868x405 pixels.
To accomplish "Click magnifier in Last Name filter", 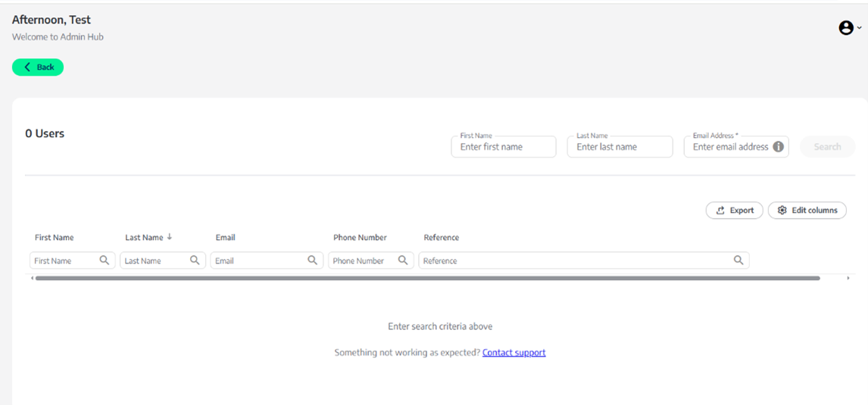I will tap(195, 260).
